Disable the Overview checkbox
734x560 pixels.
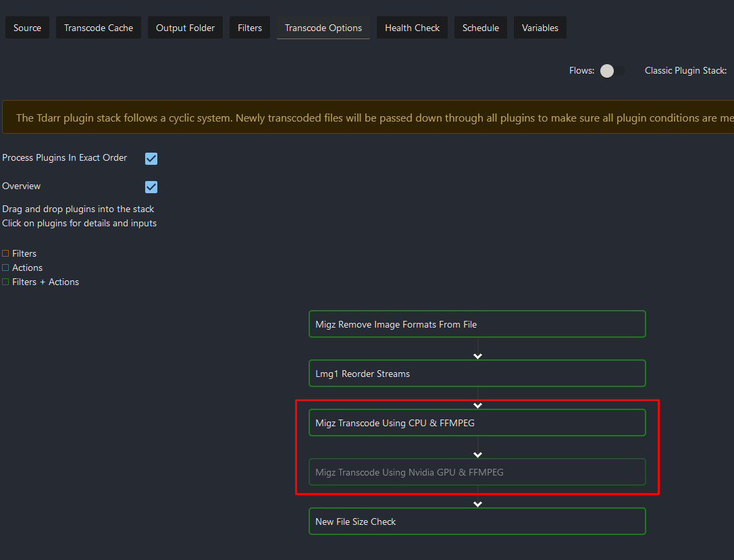coord(151,187)
